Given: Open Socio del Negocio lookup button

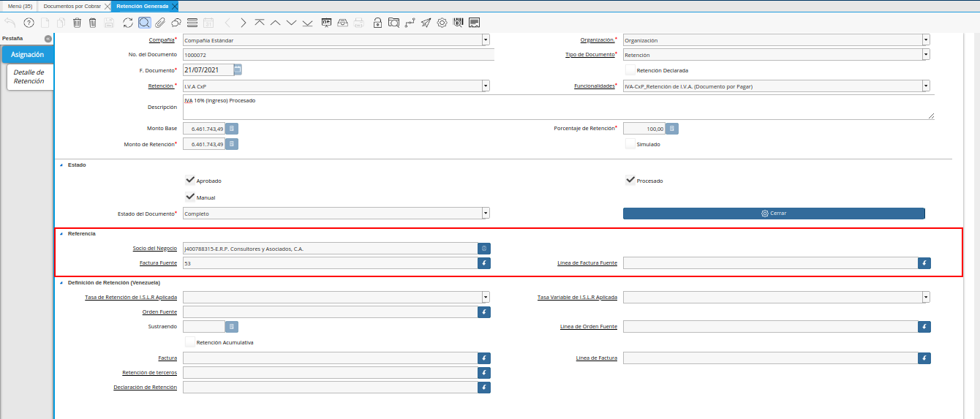Looking at the screenshot, I should point(484,249).
